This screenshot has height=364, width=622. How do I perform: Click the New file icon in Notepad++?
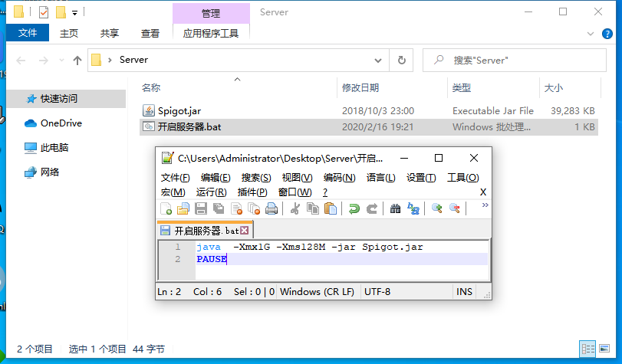point(166,208)
